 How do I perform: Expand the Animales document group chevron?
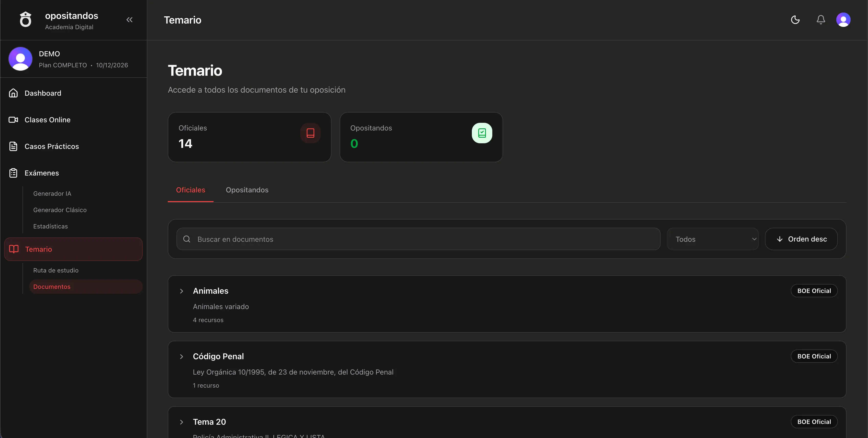[x=181, y=291]
